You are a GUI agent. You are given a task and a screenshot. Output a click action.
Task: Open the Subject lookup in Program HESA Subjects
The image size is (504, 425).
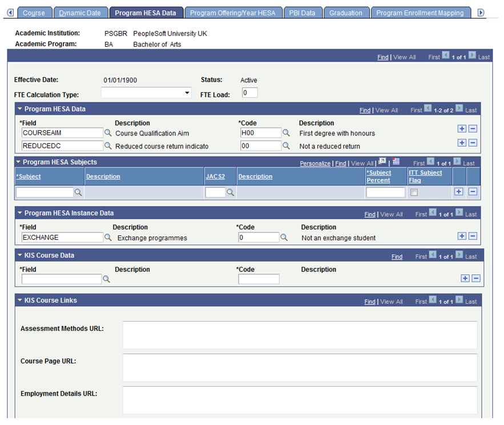(x=78, y=193)
